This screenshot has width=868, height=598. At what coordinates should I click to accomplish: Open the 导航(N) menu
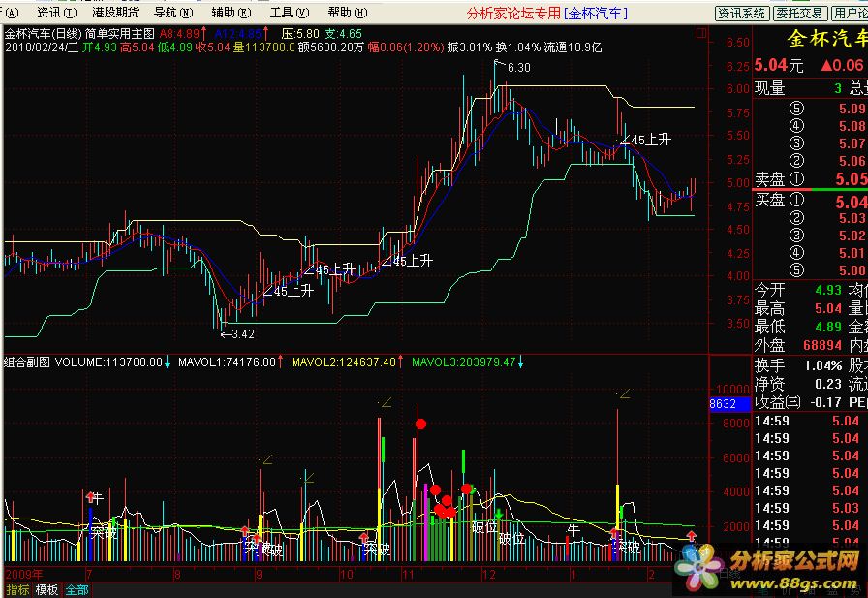tap(173, 13)
